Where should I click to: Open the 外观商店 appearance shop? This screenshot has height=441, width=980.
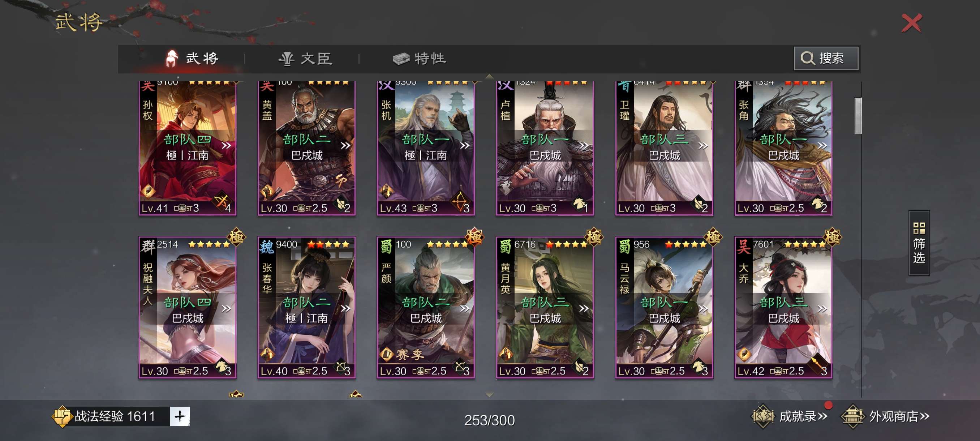tap(899, 416)
